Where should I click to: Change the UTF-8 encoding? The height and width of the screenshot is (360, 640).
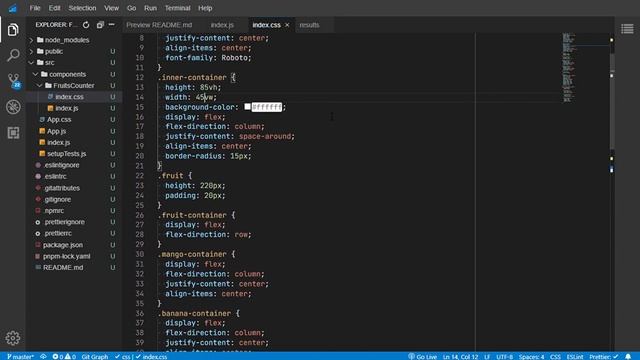(x=504, y=356)
